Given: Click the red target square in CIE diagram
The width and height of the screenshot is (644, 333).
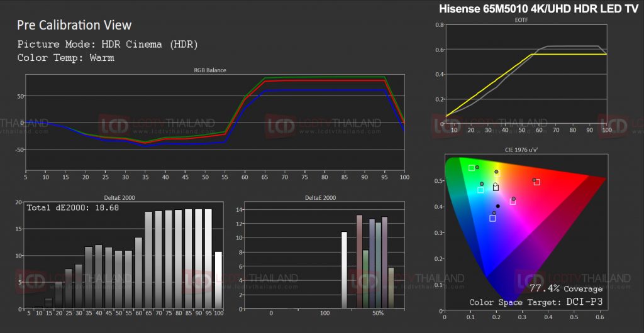Looking at the screenshot, I should (537, 182).
